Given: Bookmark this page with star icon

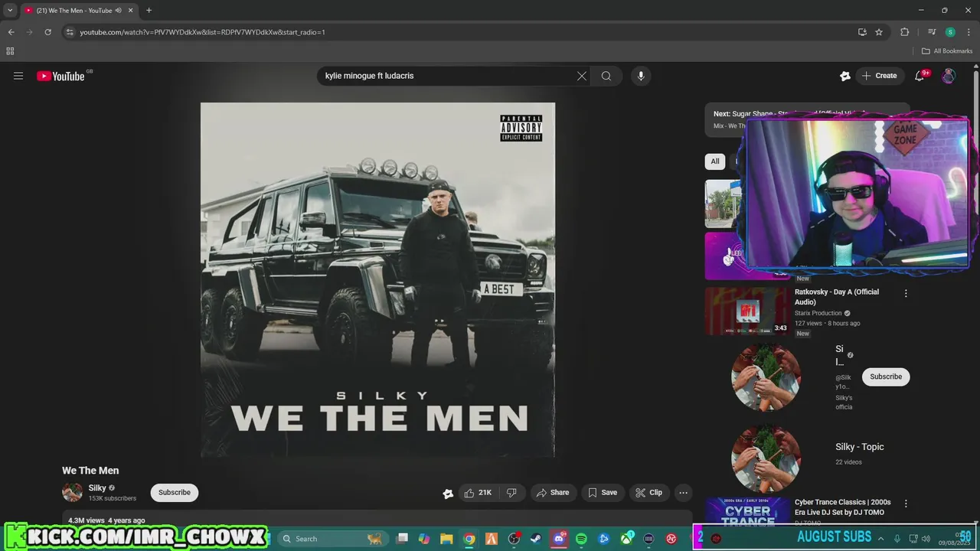Looking at the screenshot, I should pos(879,32).
